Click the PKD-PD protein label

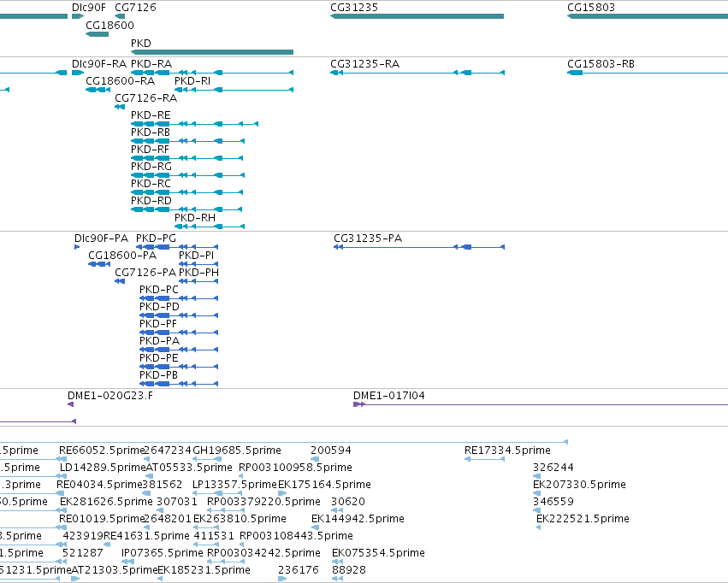[159, 307]
